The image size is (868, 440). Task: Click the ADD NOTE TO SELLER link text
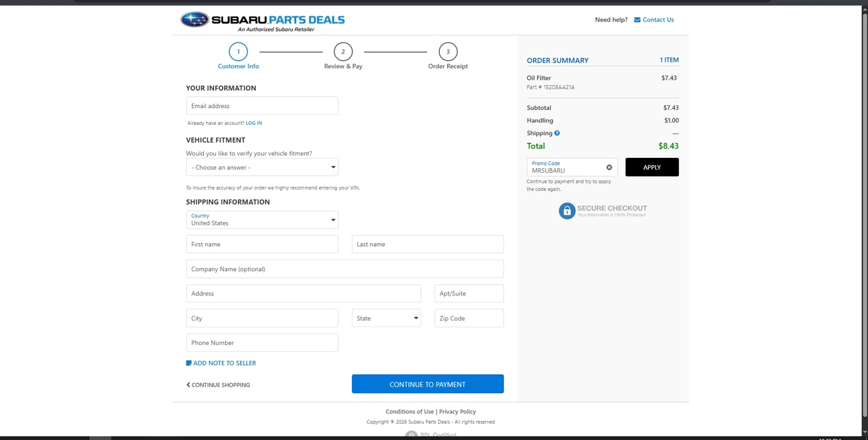225,363
